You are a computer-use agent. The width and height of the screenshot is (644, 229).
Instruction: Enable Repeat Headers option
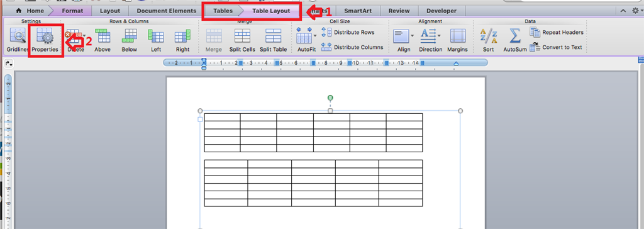[x=557, y=32]
